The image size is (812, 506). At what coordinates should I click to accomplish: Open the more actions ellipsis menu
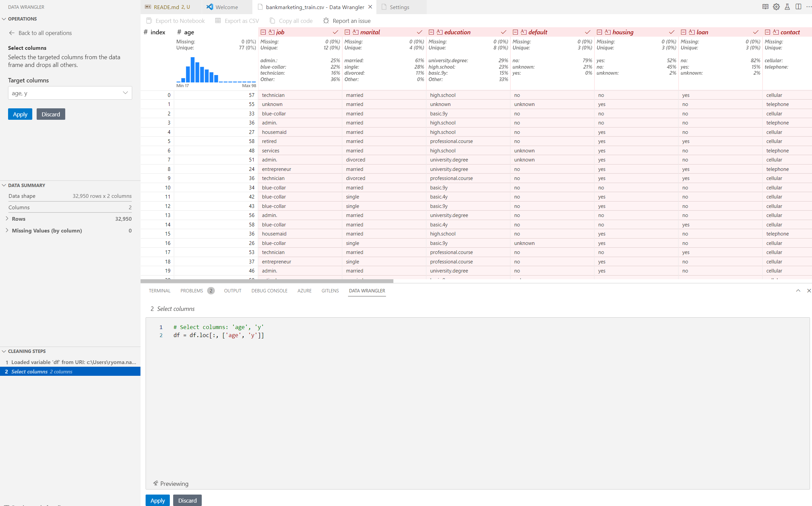coord(809,7)
